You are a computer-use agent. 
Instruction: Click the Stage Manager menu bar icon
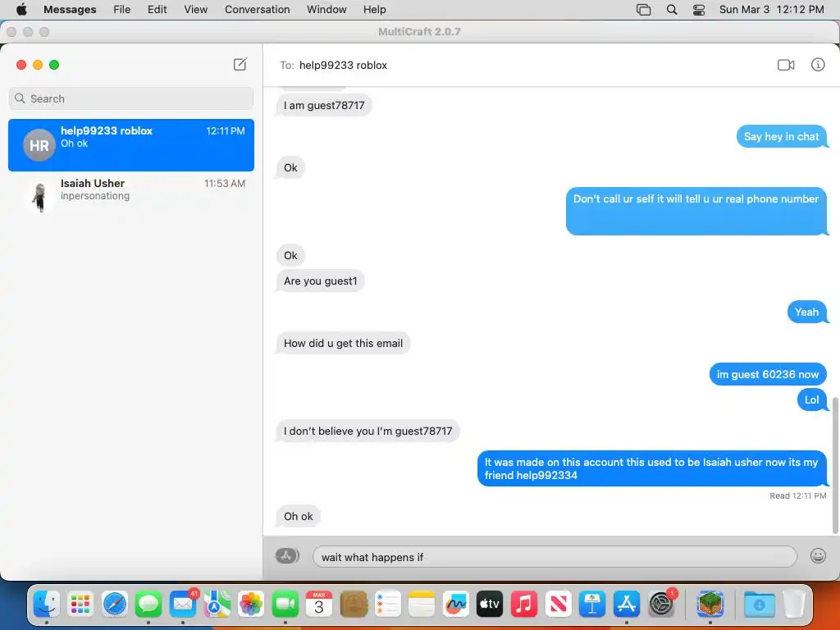[643, 9]
